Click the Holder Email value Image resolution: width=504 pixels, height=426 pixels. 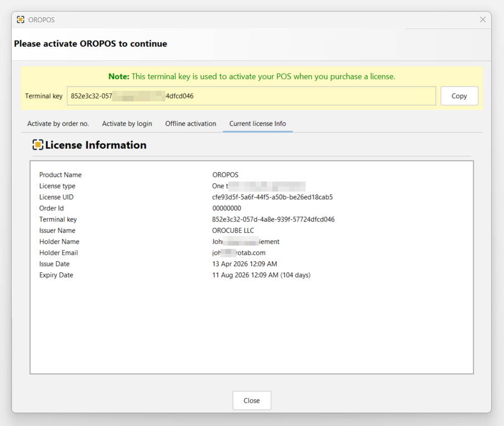(x=239, y=253)
